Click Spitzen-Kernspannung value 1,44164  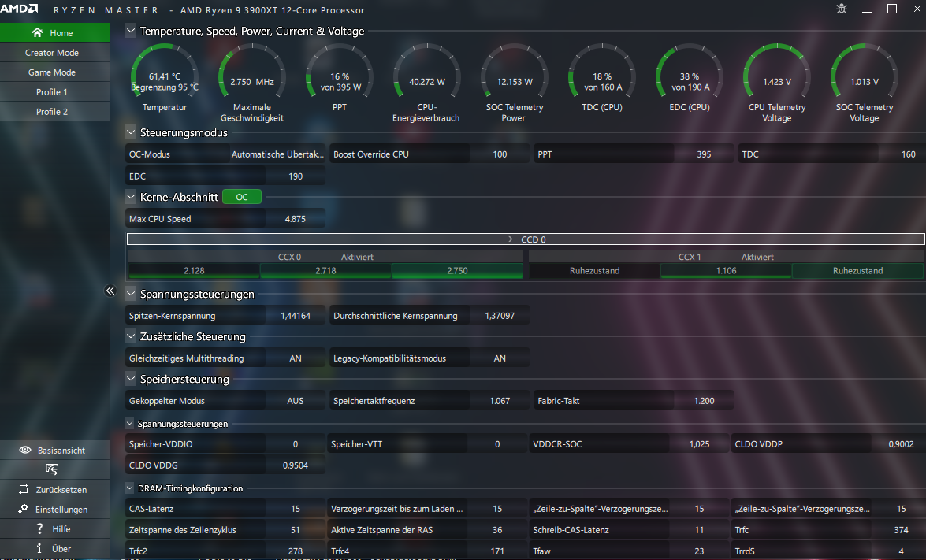[296, 316]
